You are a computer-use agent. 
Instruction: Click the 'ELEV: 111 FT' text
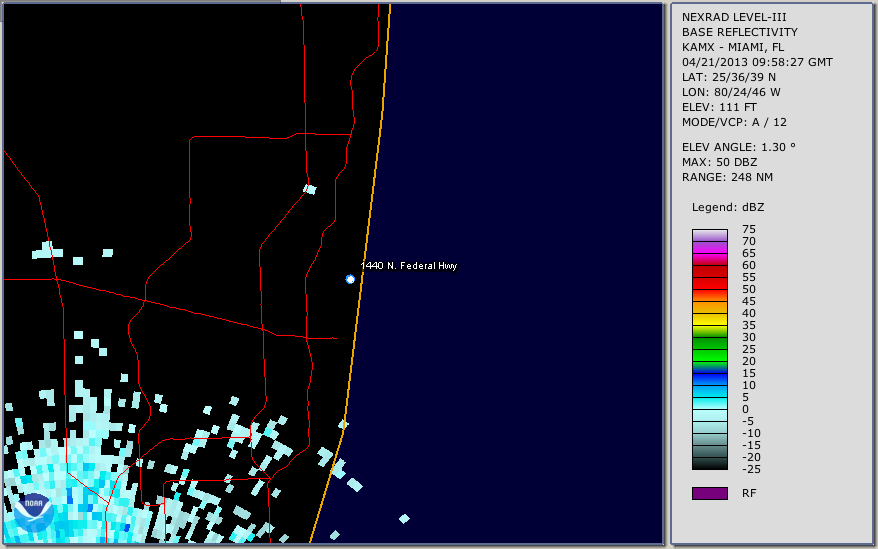(720, 107)
